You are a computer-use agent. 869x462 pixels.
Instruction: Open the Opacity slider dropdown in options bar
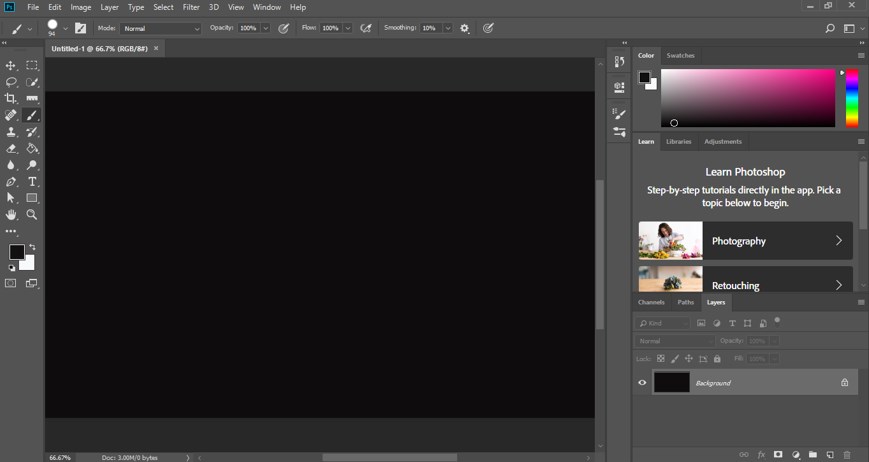tap(265, 28)
